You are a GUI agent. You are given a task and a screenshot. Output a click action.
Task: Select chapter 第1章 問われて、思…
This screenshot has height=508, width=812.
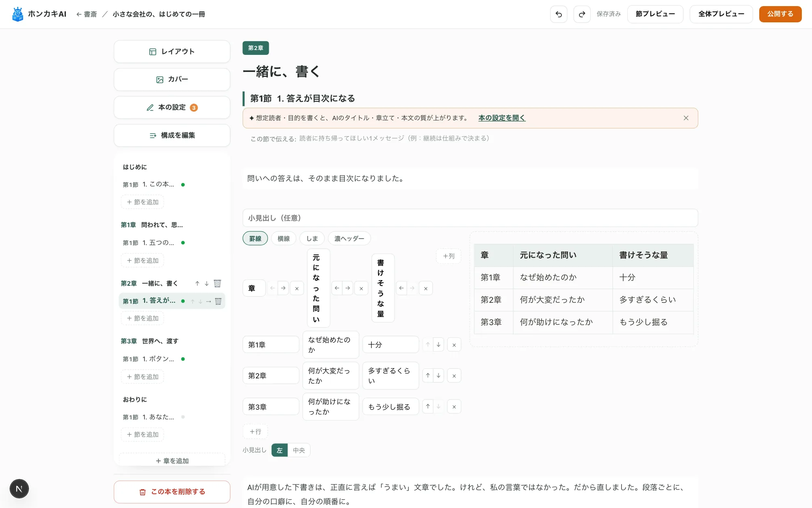152,225
